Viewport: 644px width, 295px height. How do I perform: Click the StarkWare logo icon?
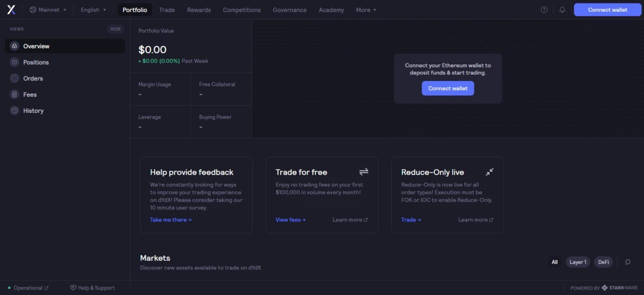click(x=604, y=288)
